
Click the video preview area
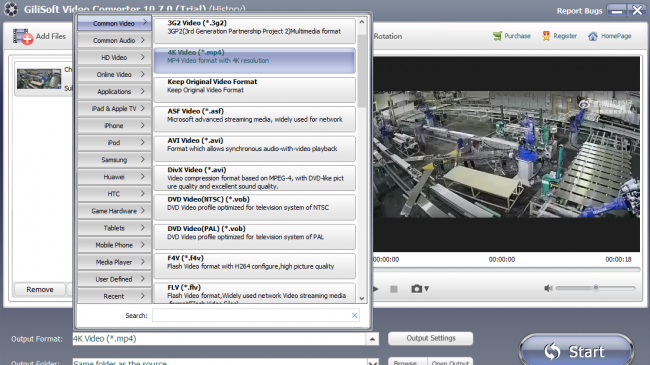(506, 154)
